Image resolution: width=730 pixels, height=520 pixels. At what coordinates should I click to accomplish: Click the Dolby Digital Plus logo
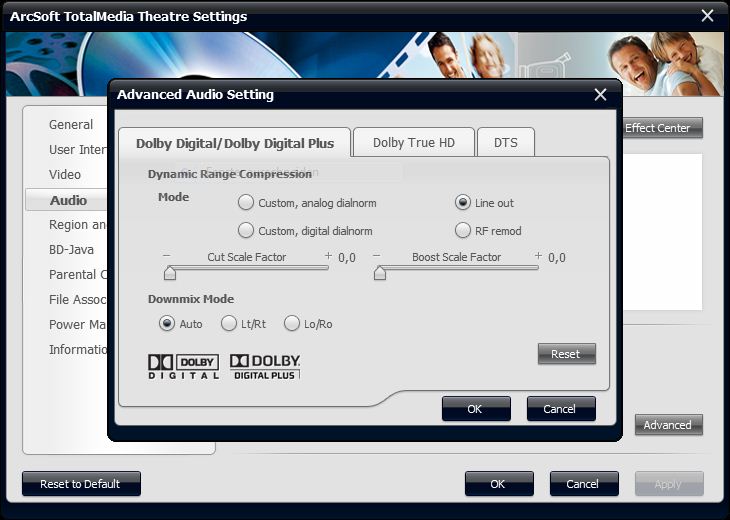265,366
